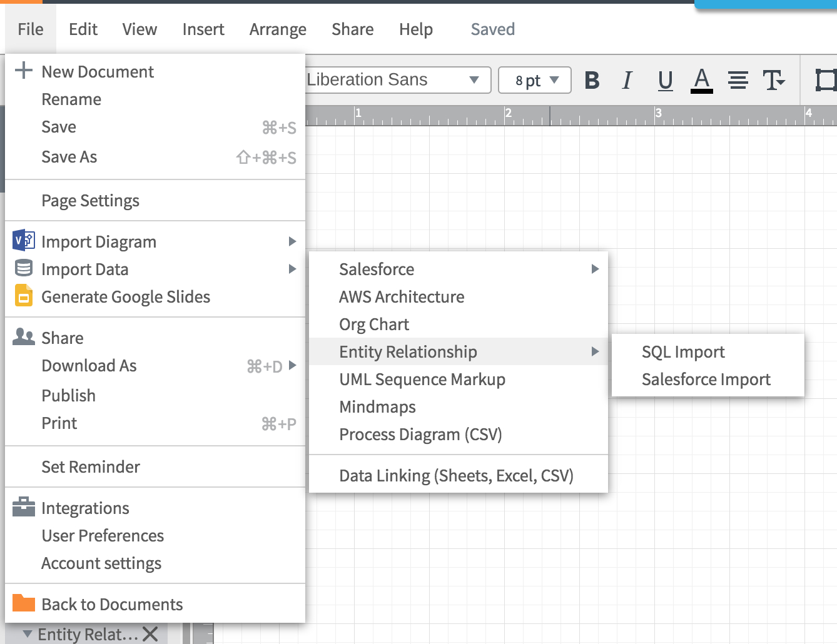Select Save in the File menu
Viewport: 837px width, 644px height.
point(155,127)
